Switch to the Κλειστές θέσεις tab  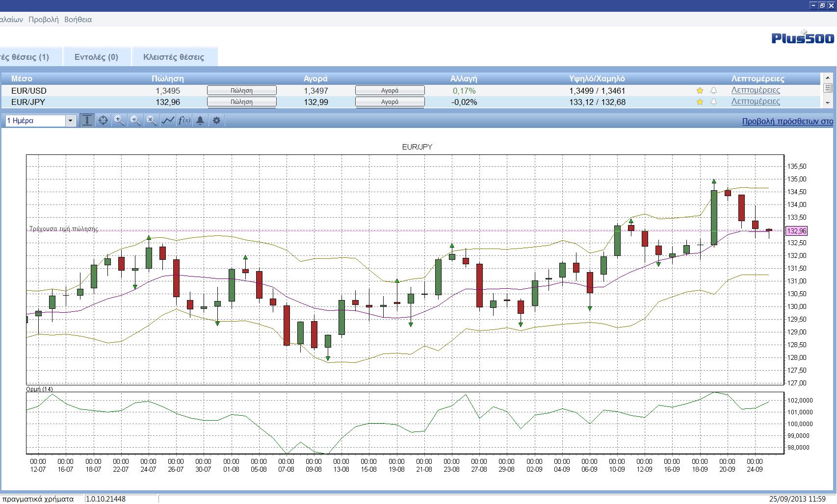coord(174,57)
